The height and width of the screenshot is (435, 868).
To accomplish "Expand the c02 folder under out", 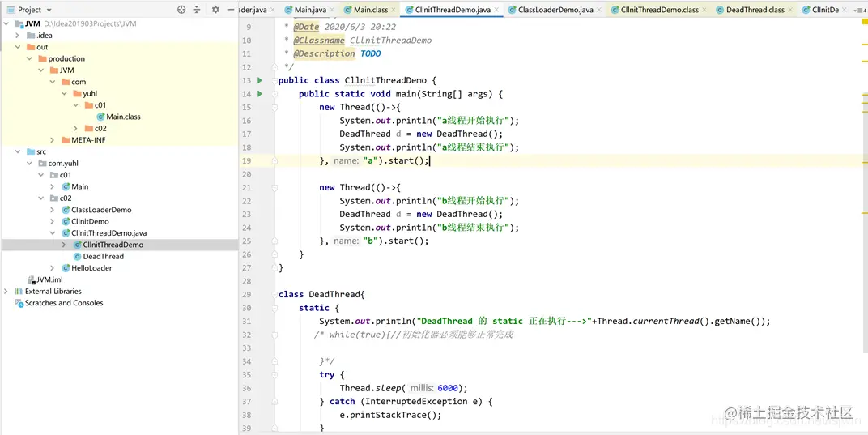I will pyautogui.click(x=76, y=129).
